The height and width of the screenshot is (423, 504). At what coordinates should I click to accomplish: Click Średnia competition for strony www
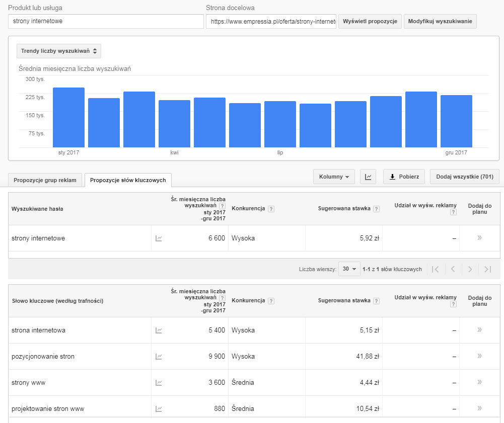point(243,383)
